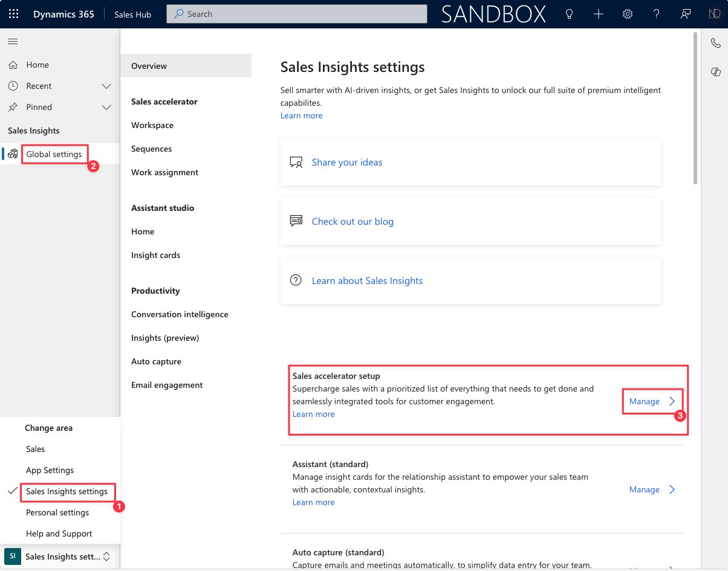
Task: Expand the Recent section chevron
Action: pos(106,86)
